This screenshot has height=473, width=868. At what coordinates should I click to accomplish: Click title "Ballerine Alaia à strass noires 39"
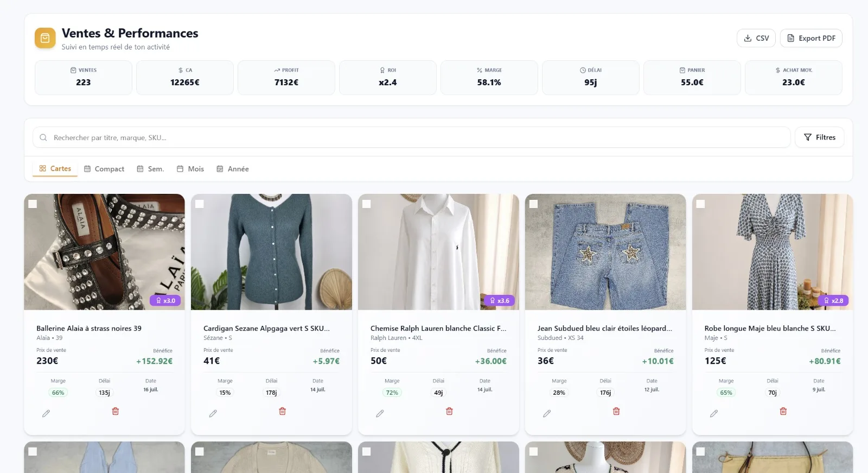pyautogui.click(x=89, y=329)
